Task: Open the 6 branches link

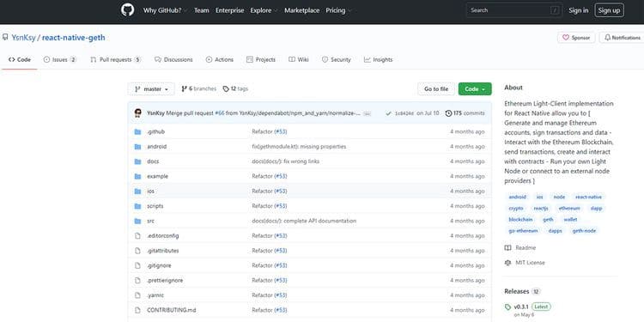Action: (x=199, y=88)
